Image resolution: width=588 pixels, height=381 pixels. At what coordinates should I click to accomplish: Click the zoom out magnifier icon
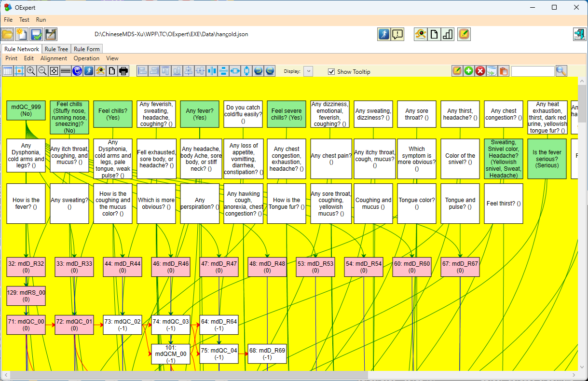pos(42,71)
